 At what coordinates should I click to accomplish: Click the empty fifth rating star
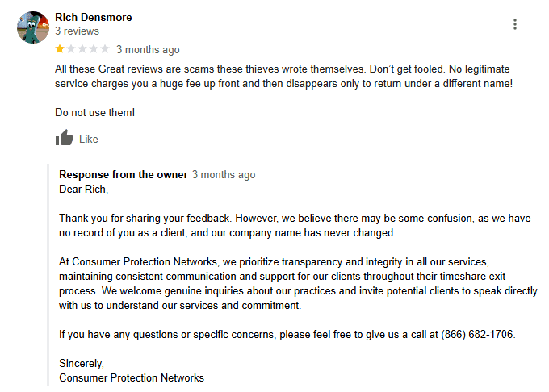[104, 49]
